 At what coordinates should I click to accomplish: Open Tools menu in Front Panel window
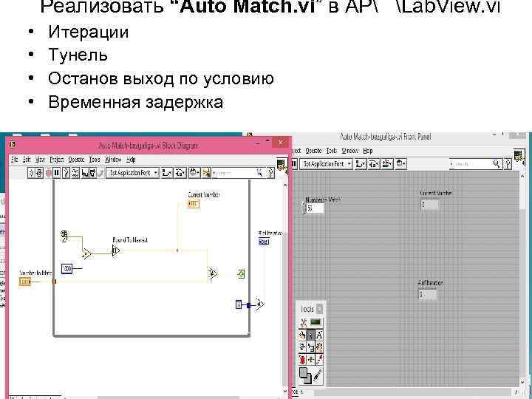point(332,150)
